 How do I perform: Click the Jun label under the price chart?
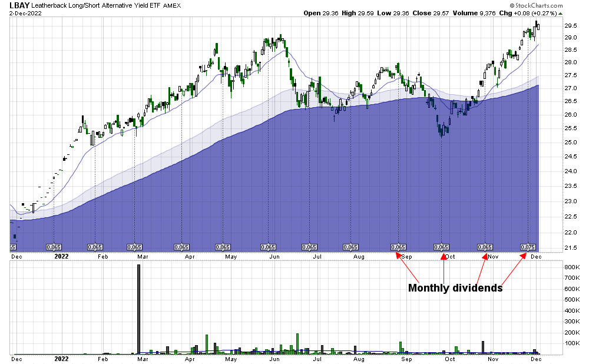point(274,257)
